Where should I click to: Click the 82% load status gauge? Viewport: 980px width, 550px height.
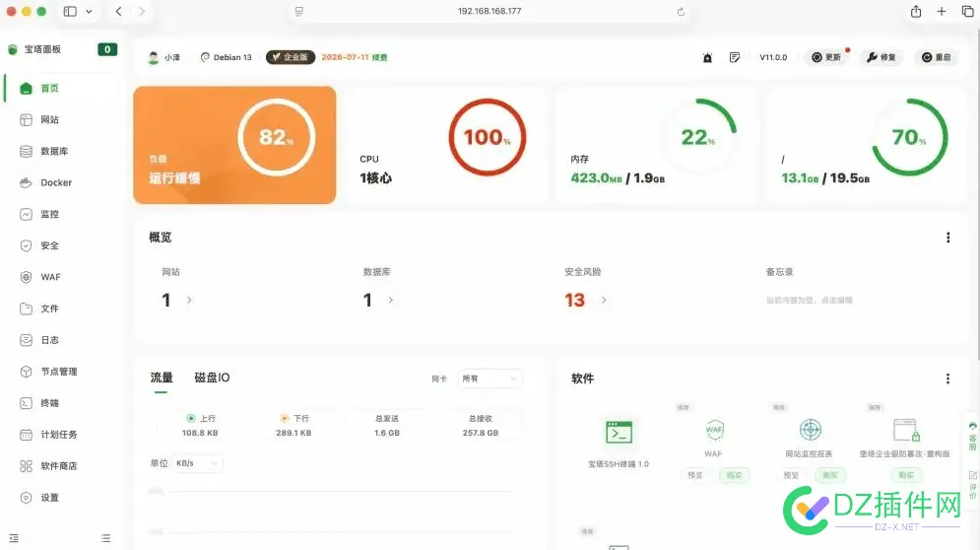point(276,137)
